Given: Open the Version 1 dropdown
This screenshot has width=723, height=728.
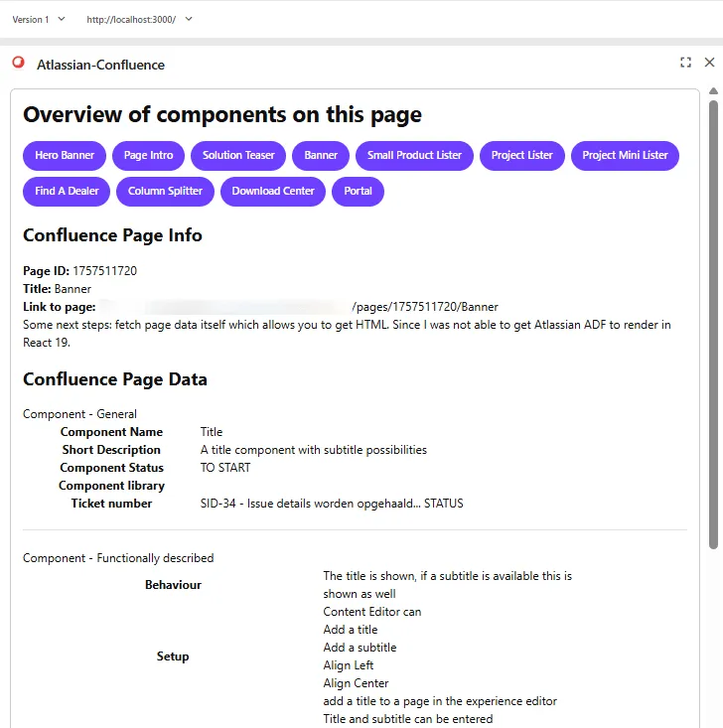Looking at the screenshot, I should pyautogui.click(x=39, y=19).
